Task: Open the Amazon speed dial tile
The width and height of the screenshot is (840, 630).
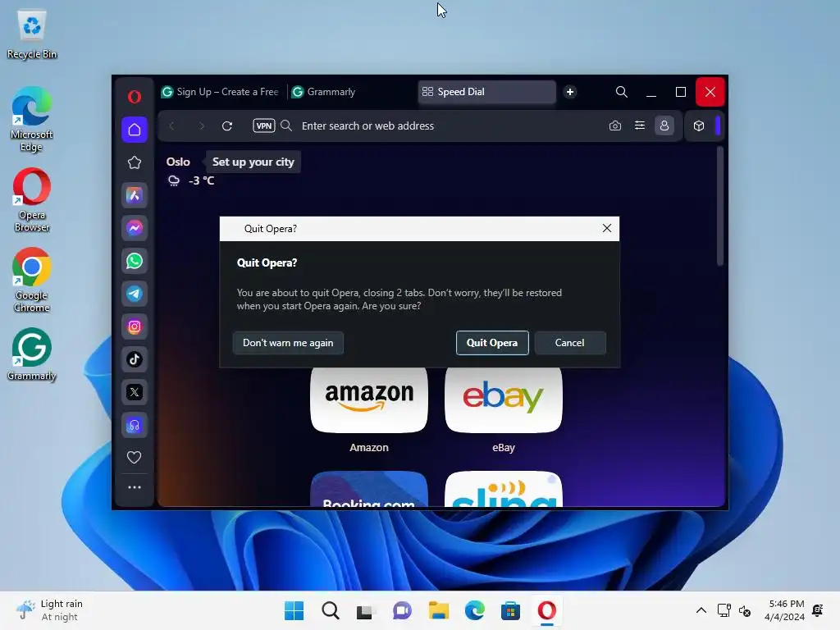Action: (369, 399)
